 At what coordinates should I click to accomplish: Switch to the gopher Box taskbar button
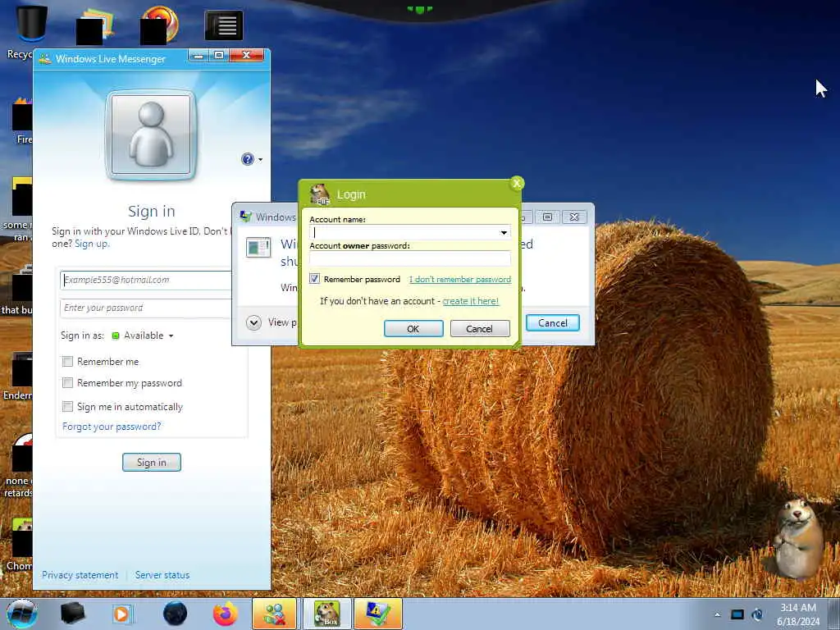coord(326,614)
